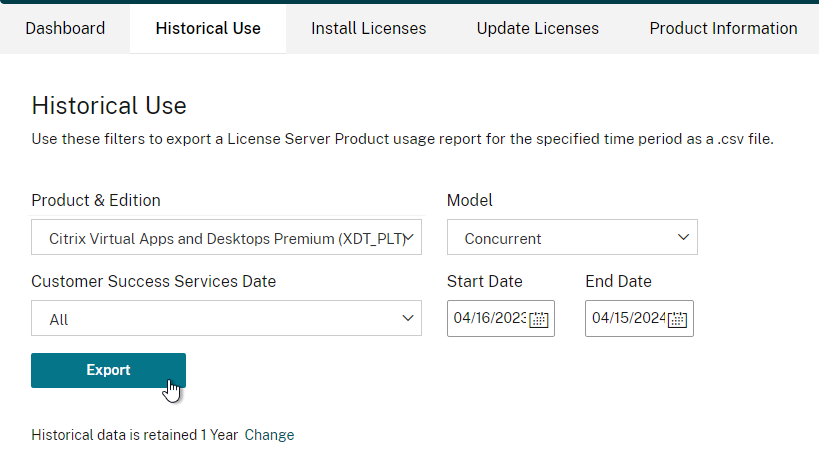Open the End Date calendar picker icon
The height and width of the screenshot is (459, 819).
point(677,319)
